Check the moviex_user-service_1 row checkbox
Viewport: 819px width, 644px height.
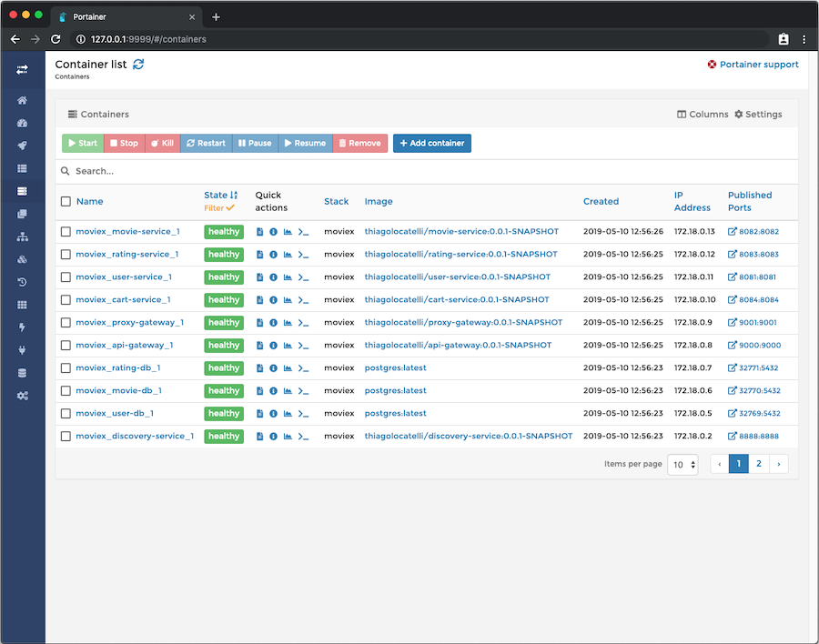coord(66,277)
